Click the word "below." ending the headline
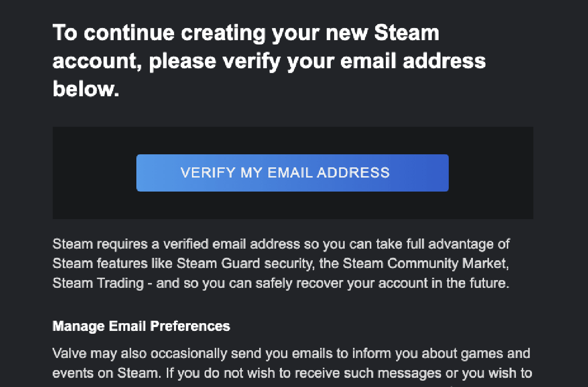Image resolution: width=588 pixels, height=387 pixels. click(86, 89)
